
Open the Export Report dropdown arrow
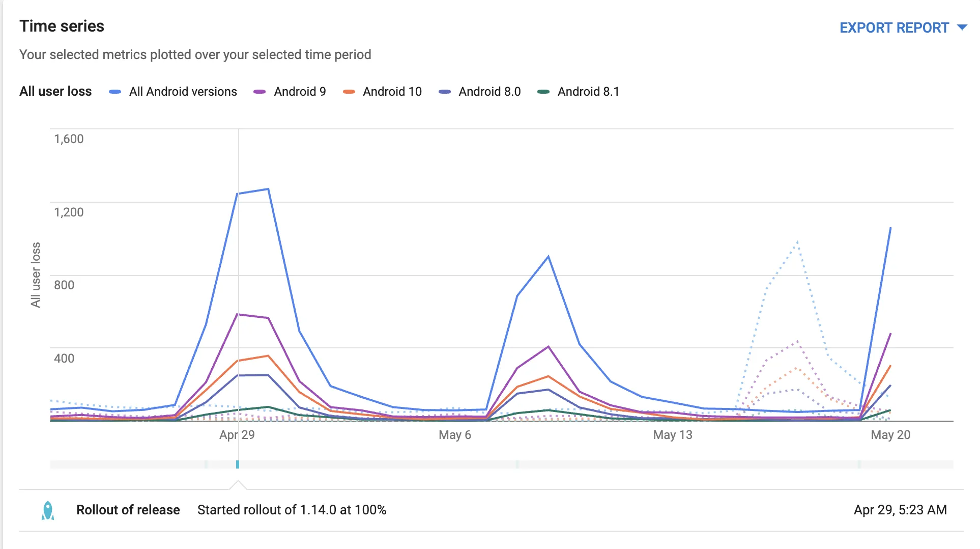click(962, 28)
